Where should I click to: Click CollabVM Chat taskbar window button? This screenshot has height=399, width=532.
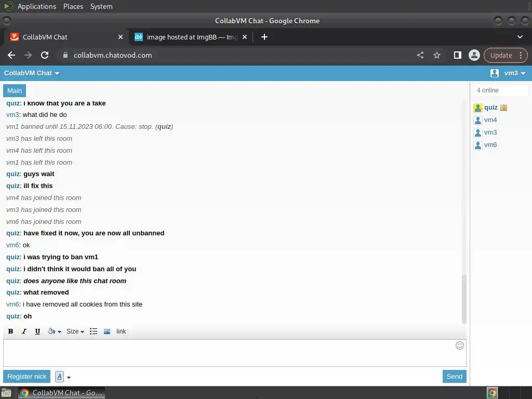pyautogui.click(x=61, y=393)
